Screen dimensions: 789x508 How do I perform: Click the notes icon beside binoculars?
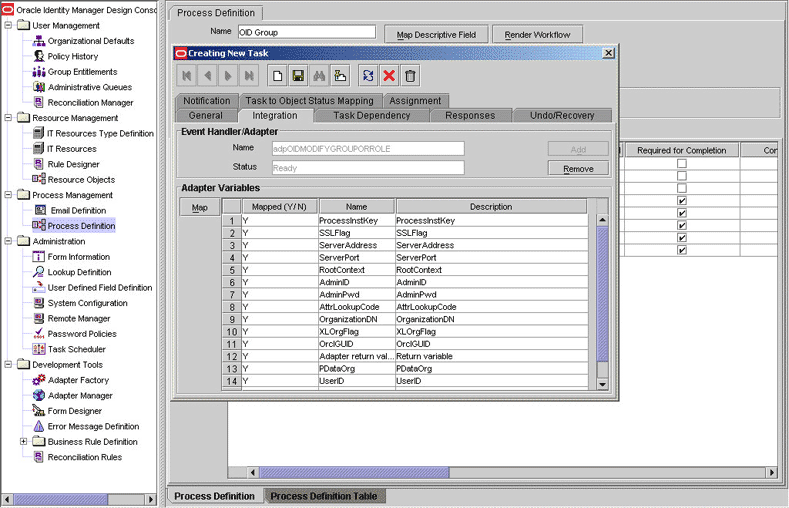(x=340, y=76)
